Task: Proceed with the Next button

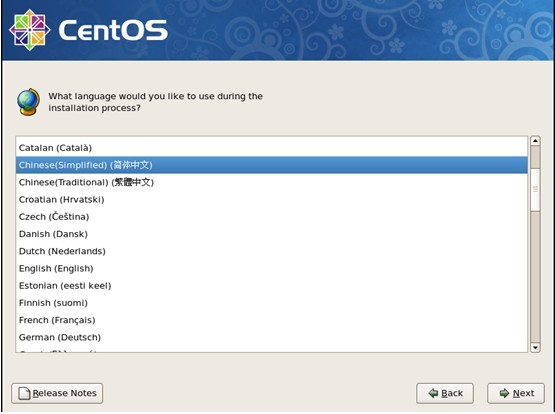Action: [x=516, y=393]
